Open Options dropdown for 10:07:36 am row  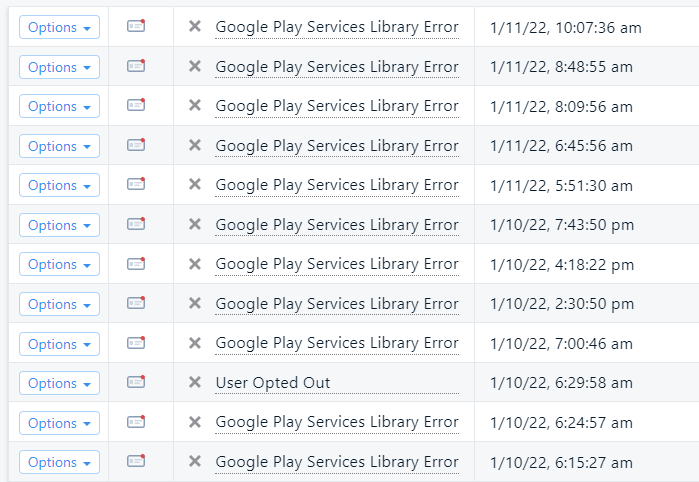59,27
